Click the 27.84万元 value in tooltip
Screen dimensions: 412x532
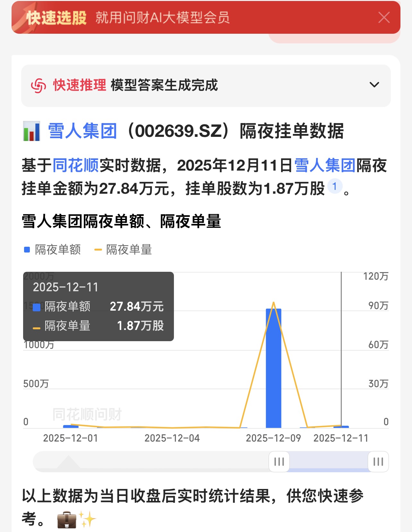137,306
